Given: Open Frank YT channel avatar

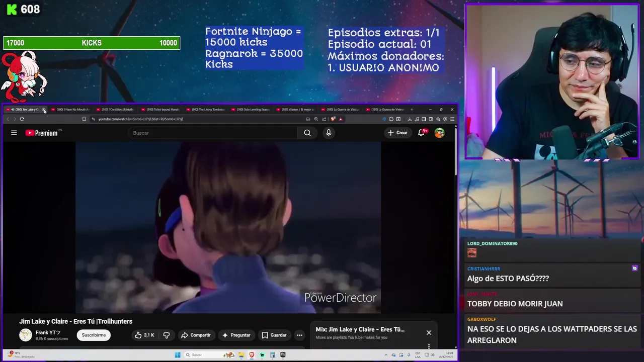Looking at the screenshot, I should (25, 335).
